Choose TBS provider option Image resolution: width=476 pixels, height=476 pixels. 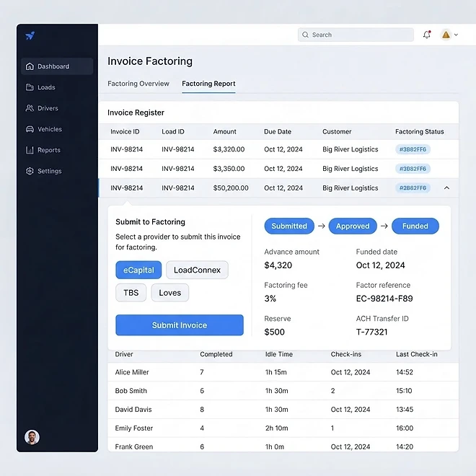131,293
